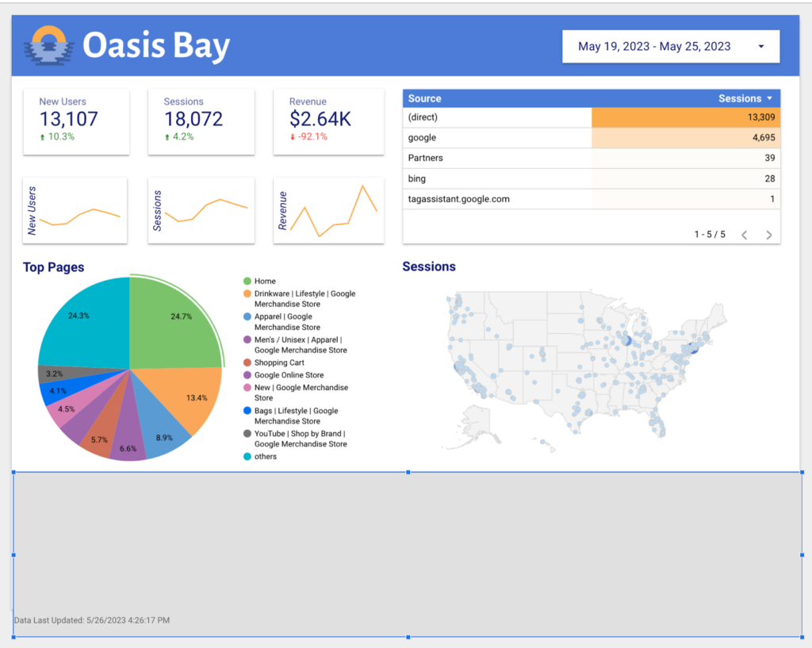This screenshot has height=648, width=812.
Task: Click the top-center handle of selected rectangle
Action: click(408, 472)
